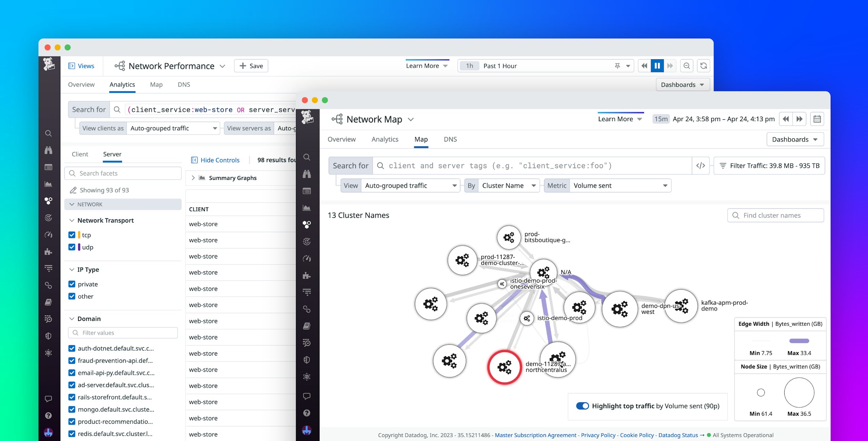Pause live data with the pause button
Screen dimensions: 868x441
click(657, 65)
